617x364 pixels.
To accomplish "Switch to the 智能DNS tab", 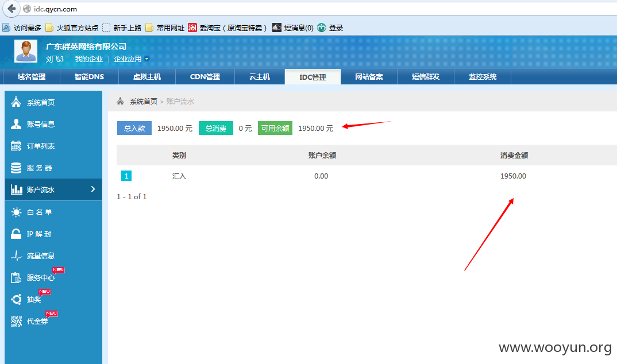I will pos(89,77).
